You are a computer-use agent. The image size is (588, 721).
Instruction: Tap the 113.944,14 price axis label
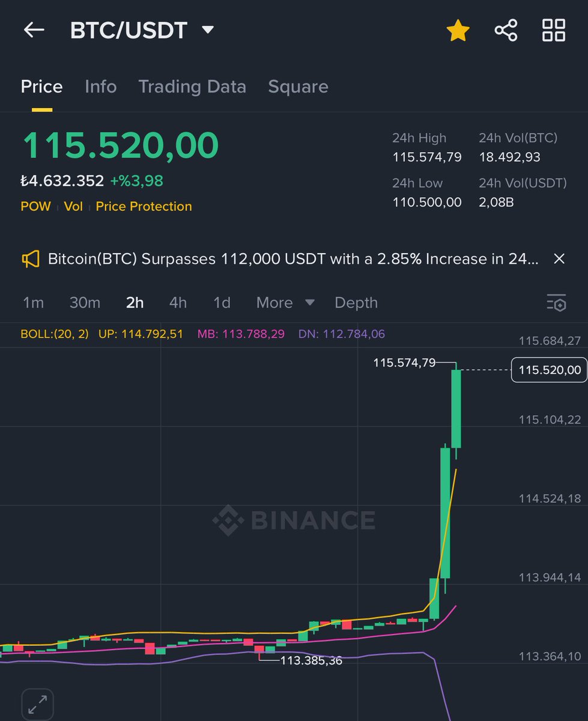pos(550,577)
